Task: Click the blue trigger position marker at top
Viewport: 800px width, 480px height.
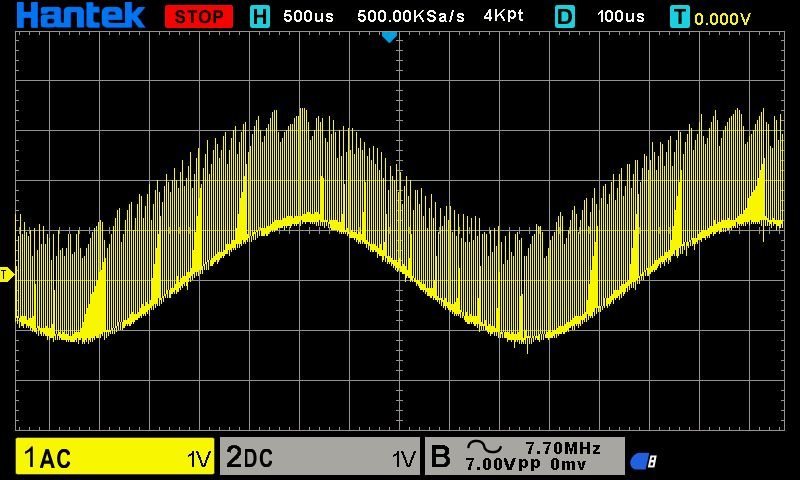Action: [x=389, y=37]
